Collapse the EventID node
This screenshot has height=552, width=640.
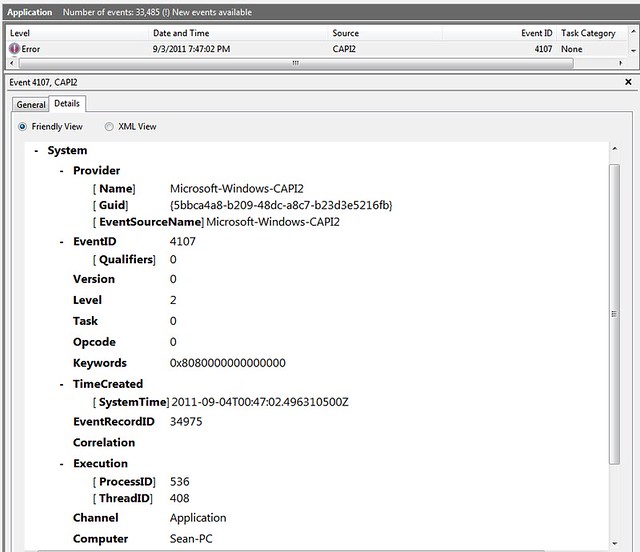(62, 242)
